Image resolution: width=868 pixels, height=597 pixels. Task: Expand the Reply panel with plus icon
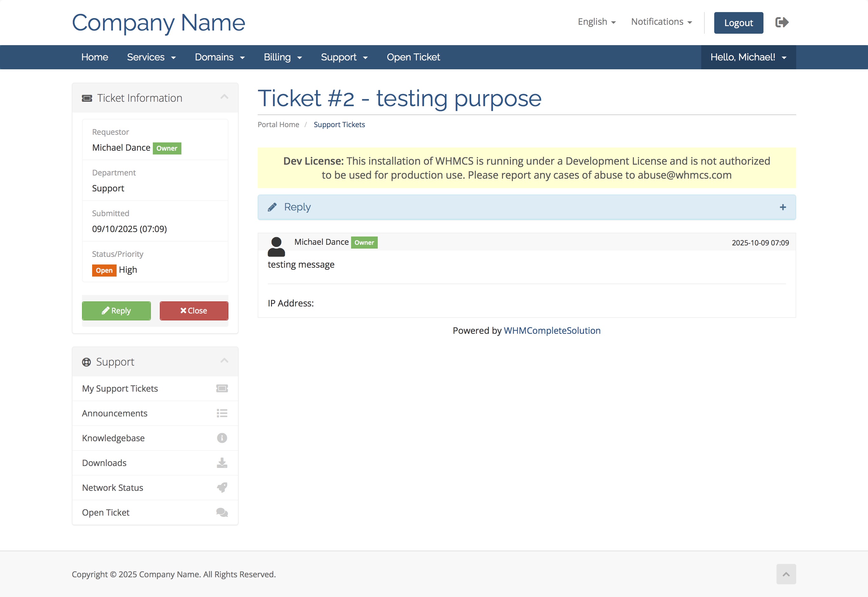pos(783,207)
